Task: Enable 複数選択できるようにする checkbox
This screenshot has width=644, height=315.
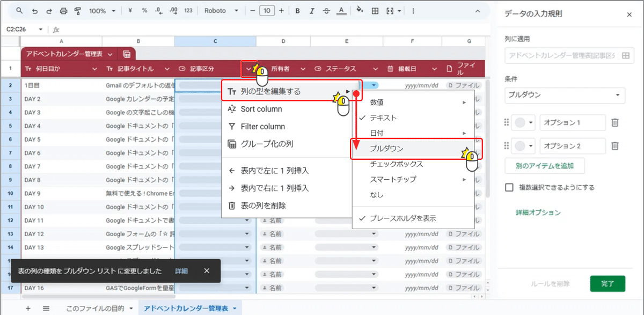Action: point(509,188)
